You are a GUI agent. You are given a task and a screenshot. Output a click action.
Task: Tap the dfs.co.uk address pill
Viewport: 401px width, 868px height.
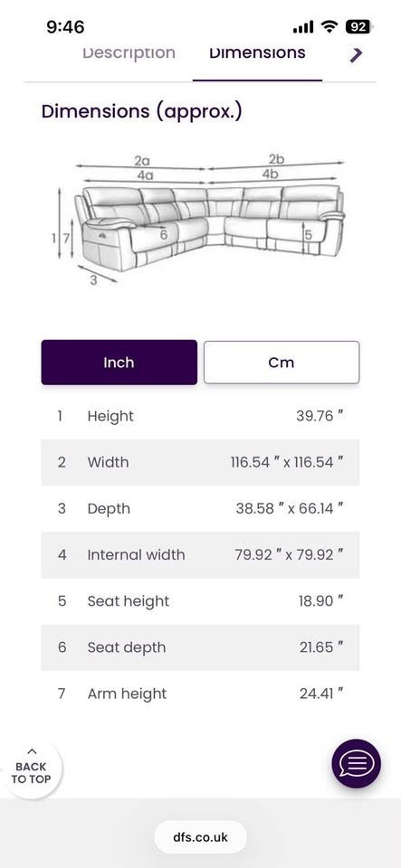201,837
